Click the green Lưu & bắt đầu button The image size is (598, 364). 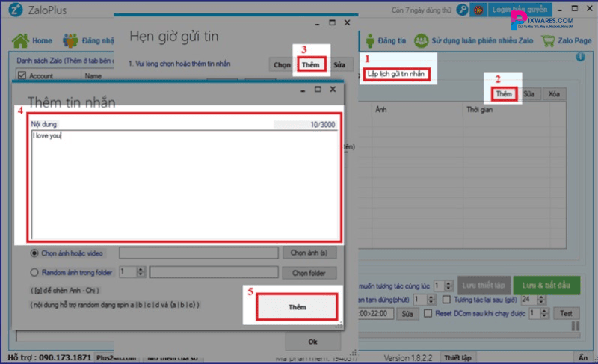point(546,283)
